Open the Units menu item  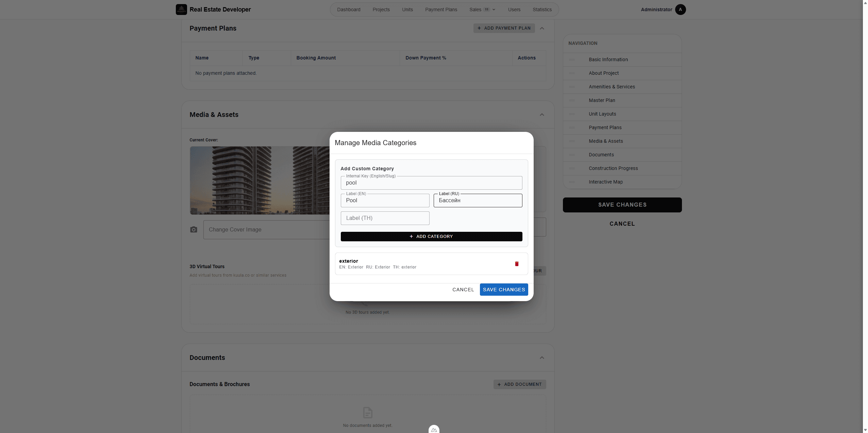(407, 10)
